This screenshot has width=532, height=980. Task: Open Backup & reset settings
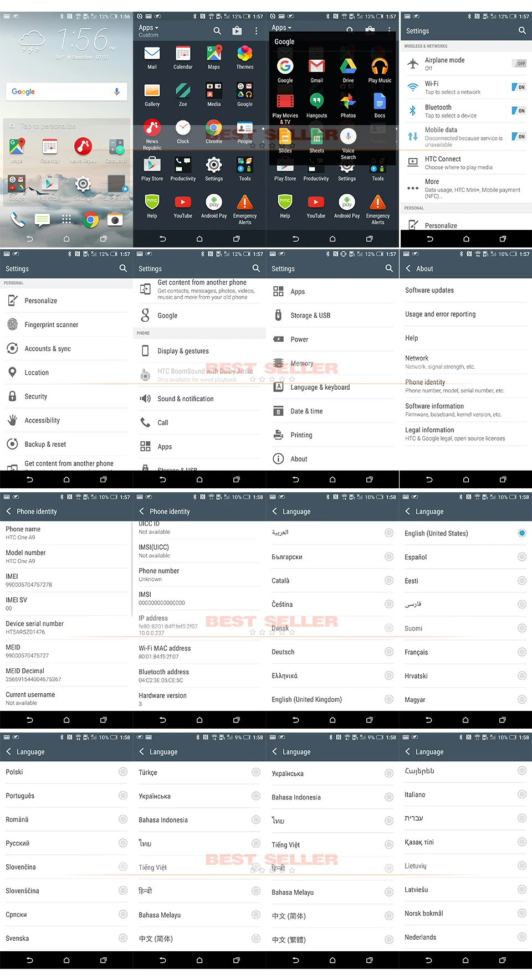coord(66,444)
